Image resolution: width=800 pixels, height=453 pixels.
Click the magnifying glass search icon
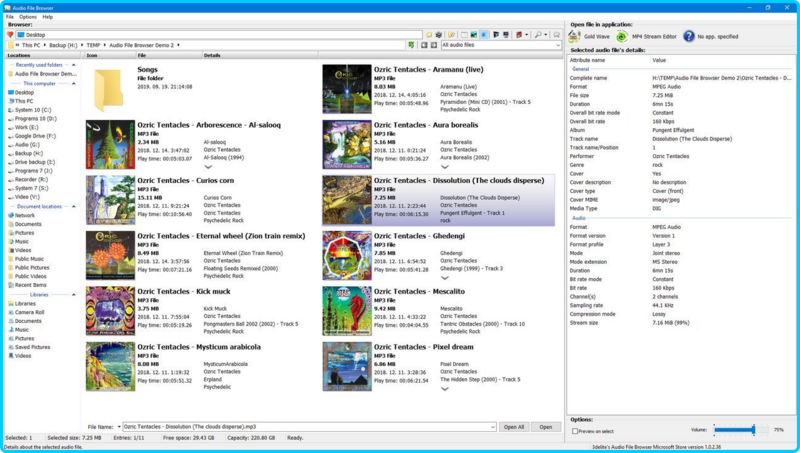coord(538,35)
